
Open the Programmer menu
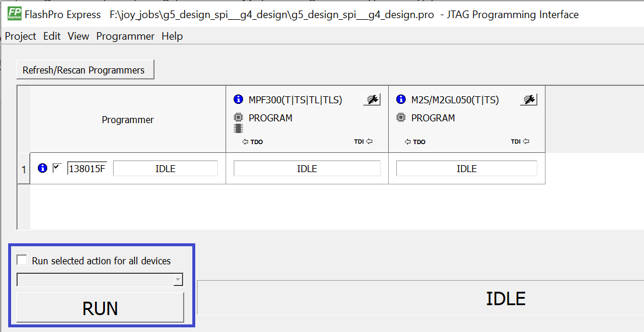125,36
